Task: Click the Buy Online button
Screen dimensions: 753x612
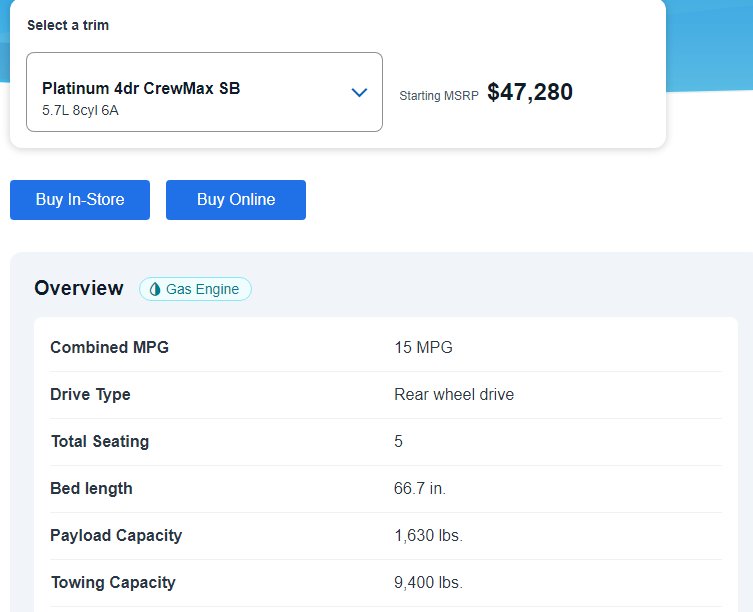Action: [x=236, y=200]
